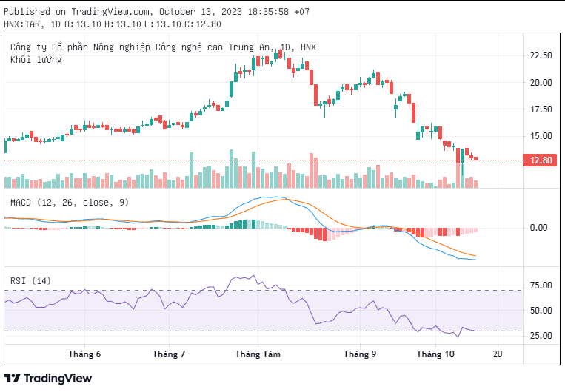Click the TradingView logo icon
This screenshot has width=565, height=392.
tap(13, 378)
